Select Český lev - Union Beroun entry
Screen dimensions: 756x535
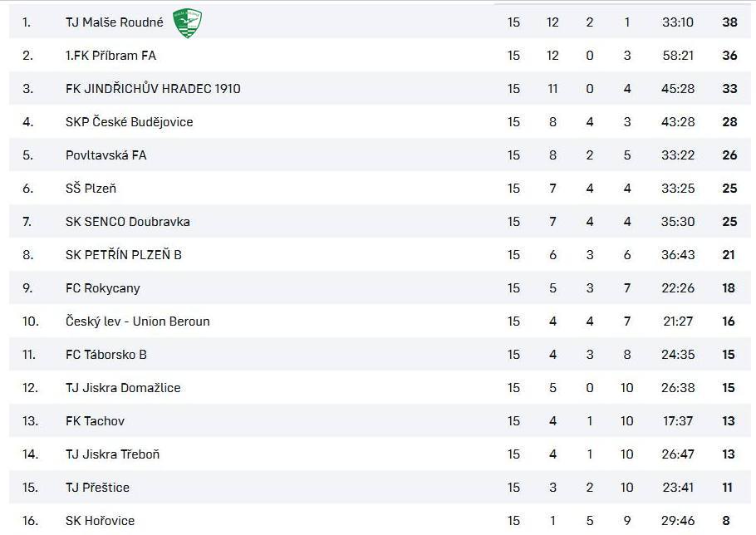point(137,321)
